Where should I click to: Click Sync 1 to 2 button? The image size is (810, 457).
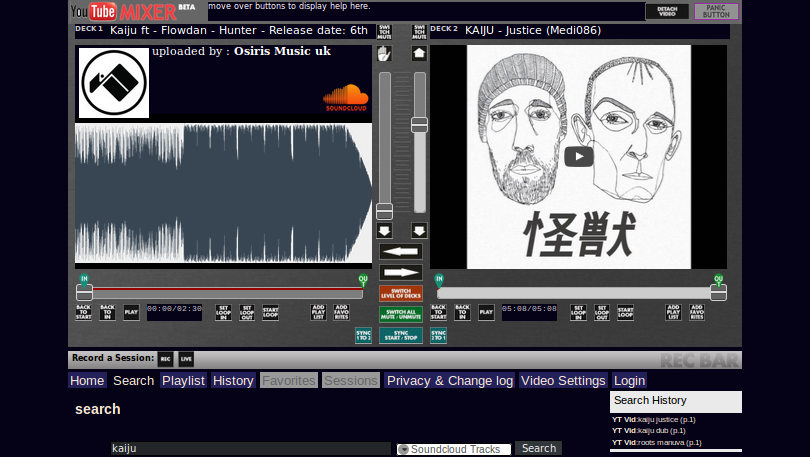(x=363, y=335)
